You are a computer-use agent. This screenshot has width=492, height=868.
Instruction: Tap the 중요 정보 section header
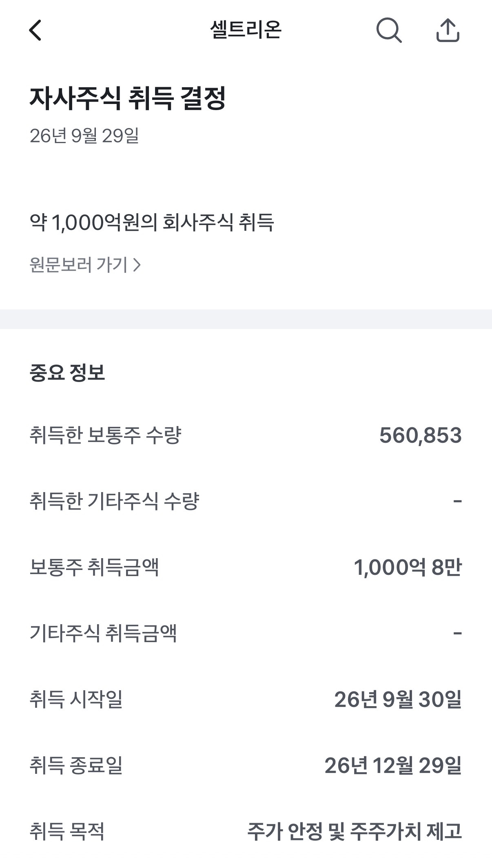tap(67, 372)
